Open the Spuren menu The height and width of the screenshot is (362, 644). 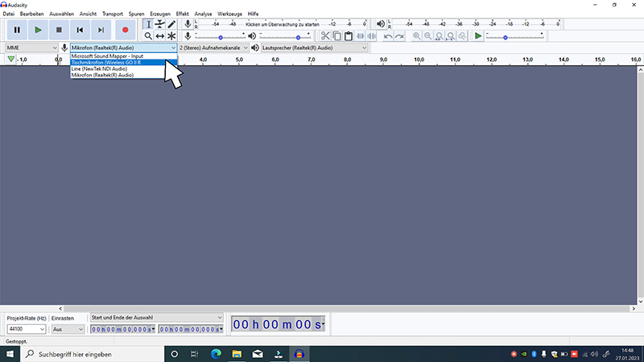pyautogui.click(x=136, y=14)
